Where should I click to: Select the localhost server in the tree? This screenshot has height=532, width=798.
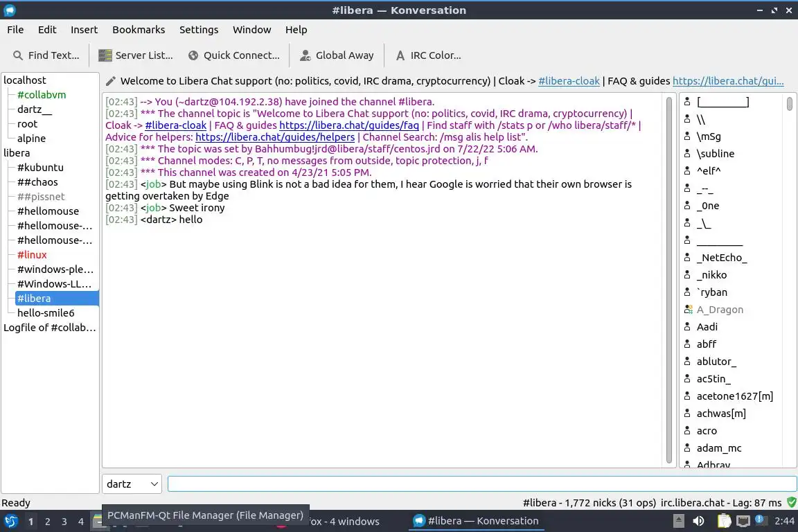pyautogui.click(x=24, y=80)
